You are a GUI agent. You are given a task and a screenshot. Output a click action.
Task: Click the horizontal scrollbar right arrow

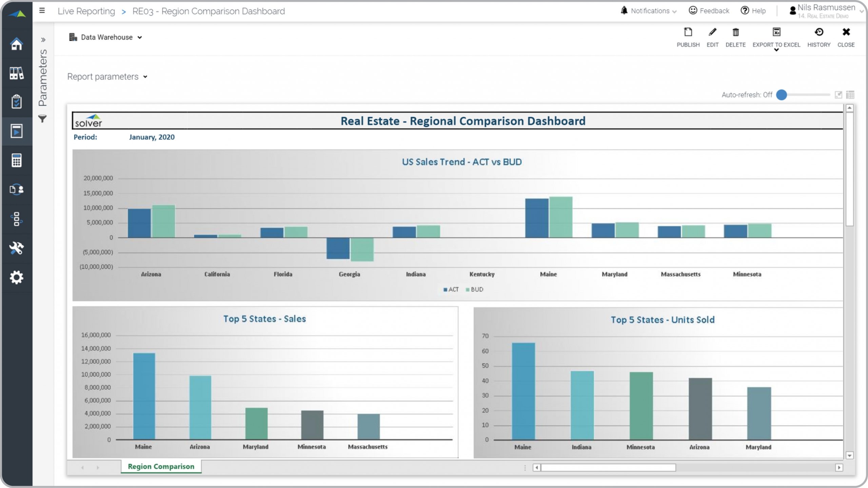pyautogui.click(x=839, y=468)
